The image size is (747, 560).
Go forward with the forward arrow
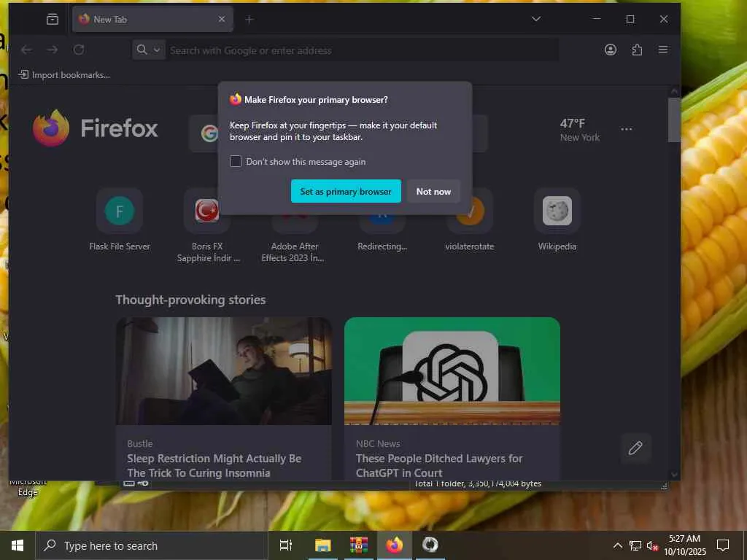pos(53,50)
